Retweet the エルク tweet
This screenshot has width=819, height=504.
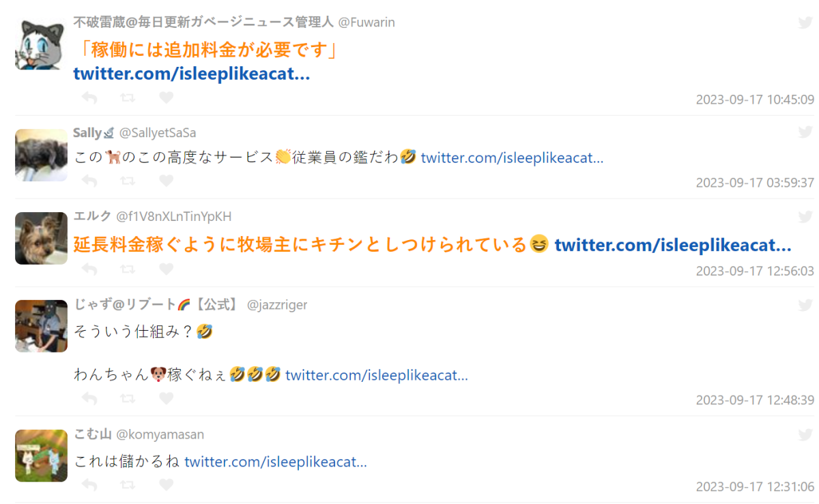(x=128, y=269)
